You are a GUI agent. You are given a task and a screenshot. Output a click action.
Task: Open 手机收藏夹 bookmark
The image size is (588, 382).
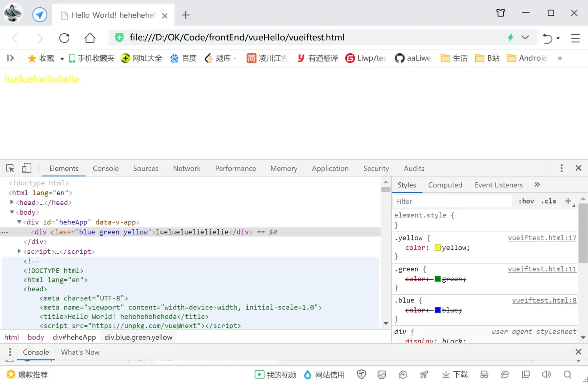tap(92, 58)
